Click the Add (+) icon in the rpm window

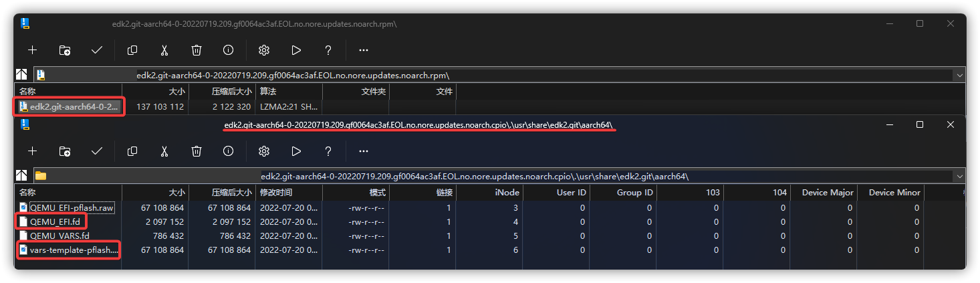pos(32,50)
